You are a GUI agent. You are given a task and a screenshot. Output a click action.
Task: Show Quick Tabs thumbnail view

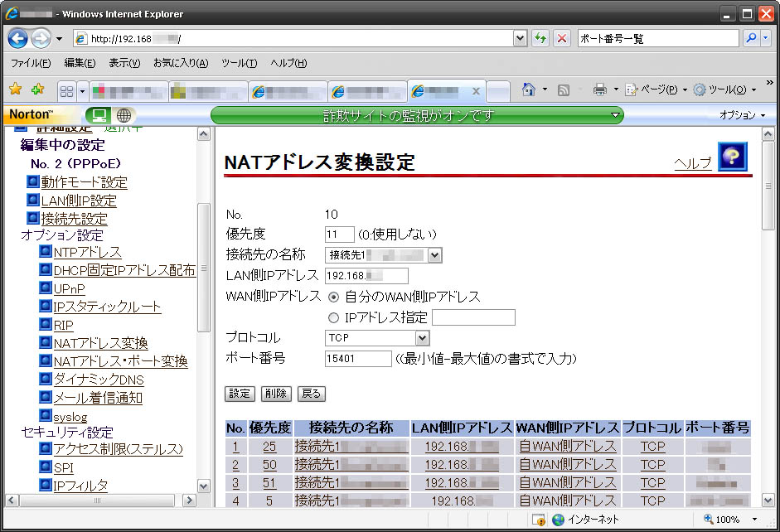[x=66, y=91]
